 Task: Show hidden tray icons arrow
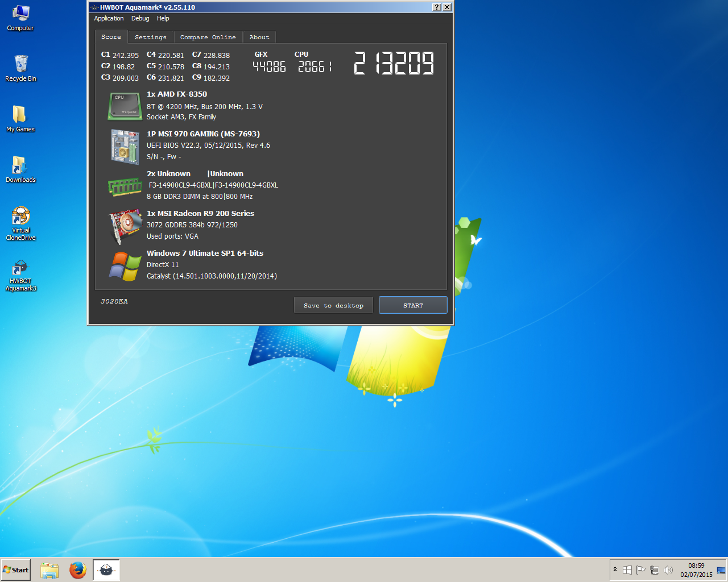[x=615, y=569]
